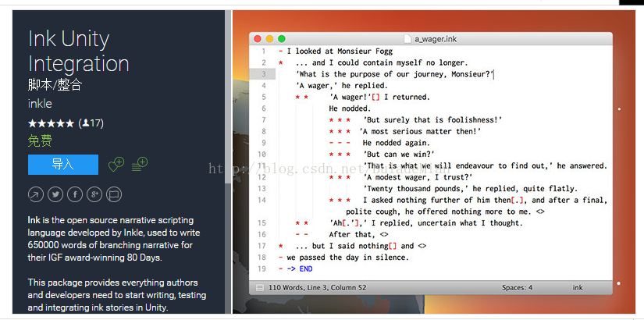644x320 pixels.
Task: Open the ink syntax selector in status bar
Action: click(x=578, y=287)
